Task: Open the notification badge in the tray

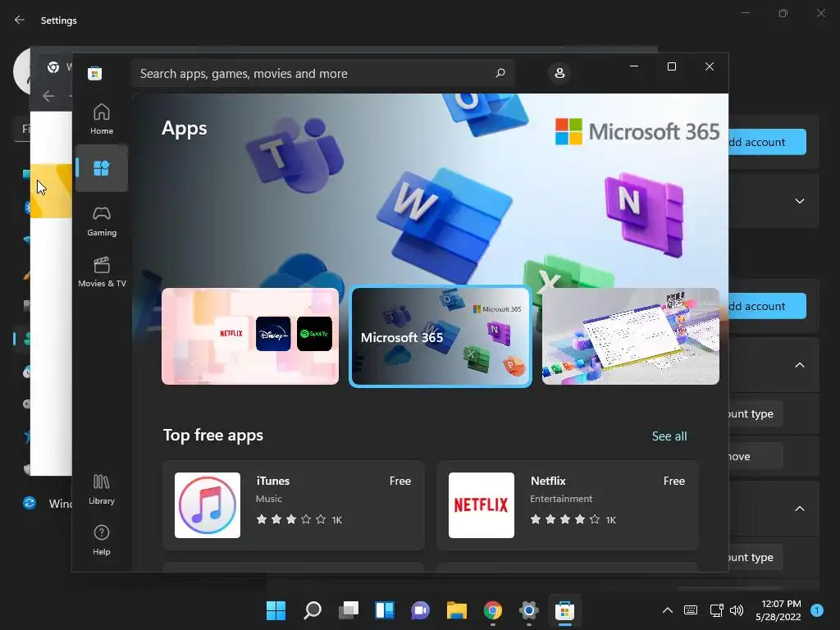Action: point(817,610)
